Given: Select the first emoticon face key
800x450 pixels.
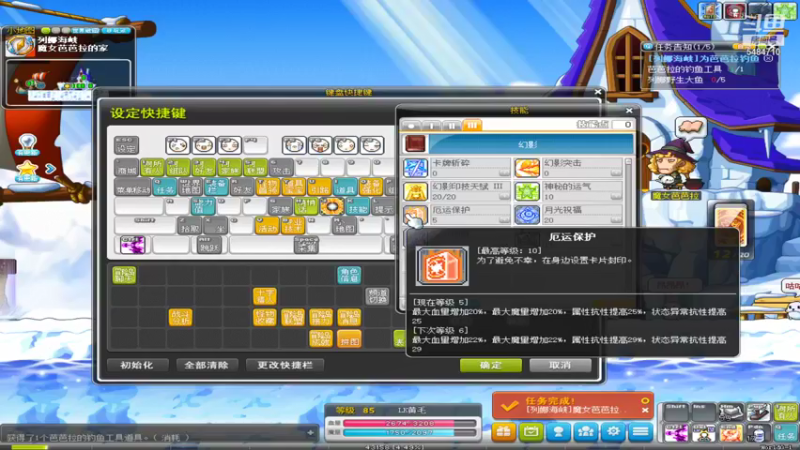Looking at the screenshot, I should tap(177, 145).
